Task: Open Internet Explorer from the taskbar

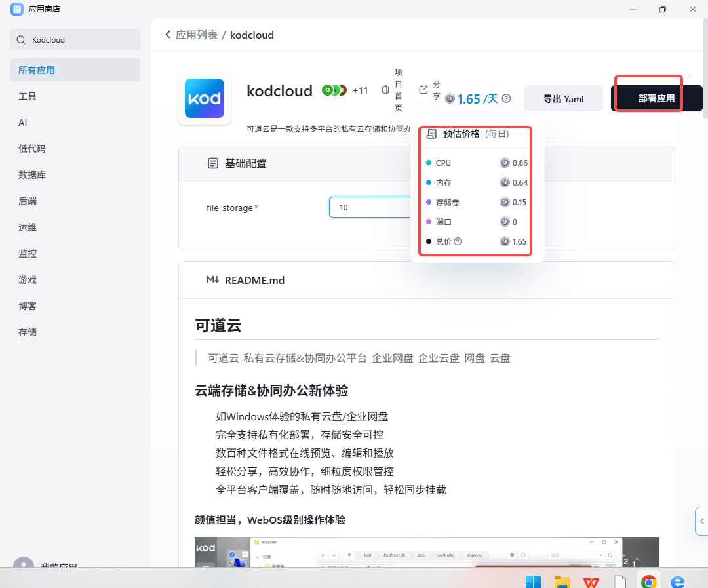Action: tap(678, 581)
